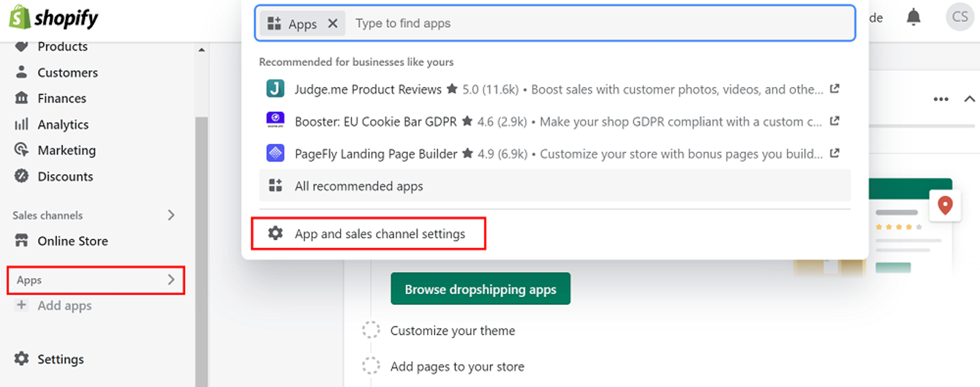Open Discounts page
The width and height of the screenshot is (980, 387).
click(65, 177)
